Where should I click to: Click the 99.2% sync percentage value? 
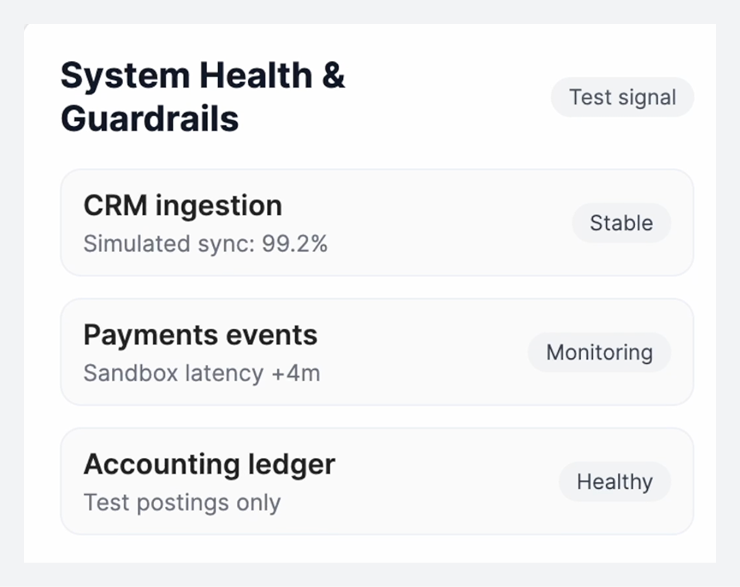295,243
